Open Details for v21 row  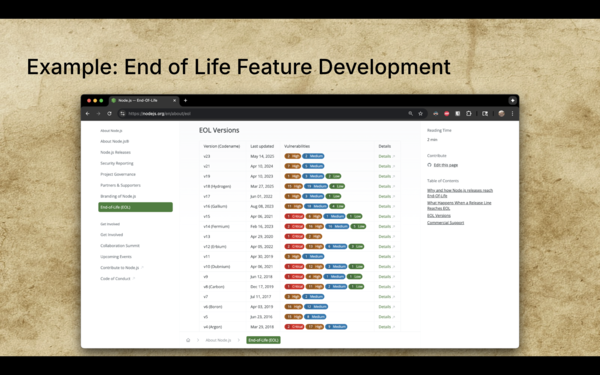pyautogui.click(x=386, y=166)
